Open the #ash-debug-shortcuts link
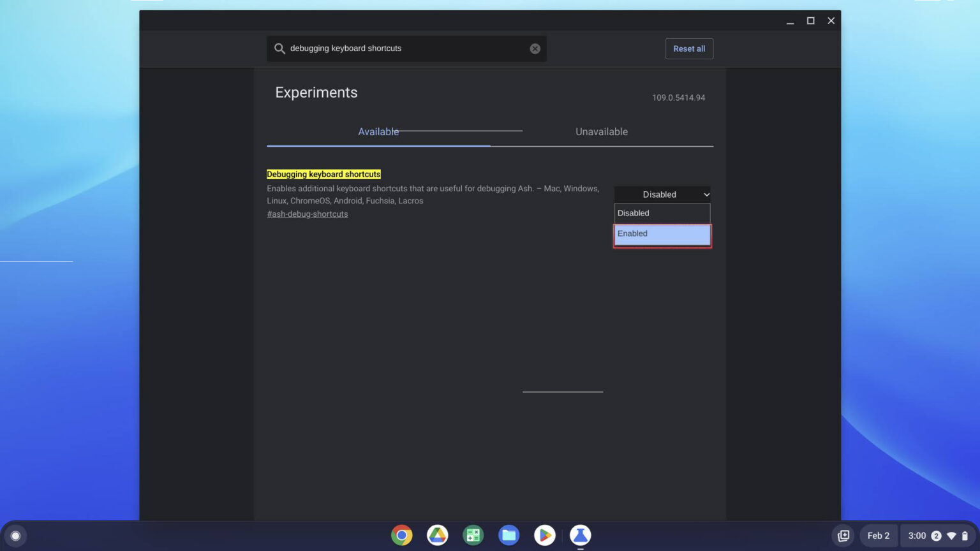Screen dimensions: 980x551 click(307, 214)
